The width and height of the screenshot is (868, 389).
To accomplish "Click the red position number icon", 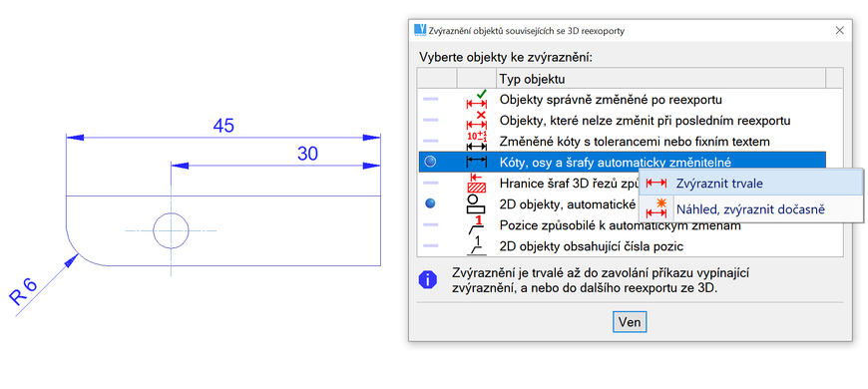I will coord(476,224).
